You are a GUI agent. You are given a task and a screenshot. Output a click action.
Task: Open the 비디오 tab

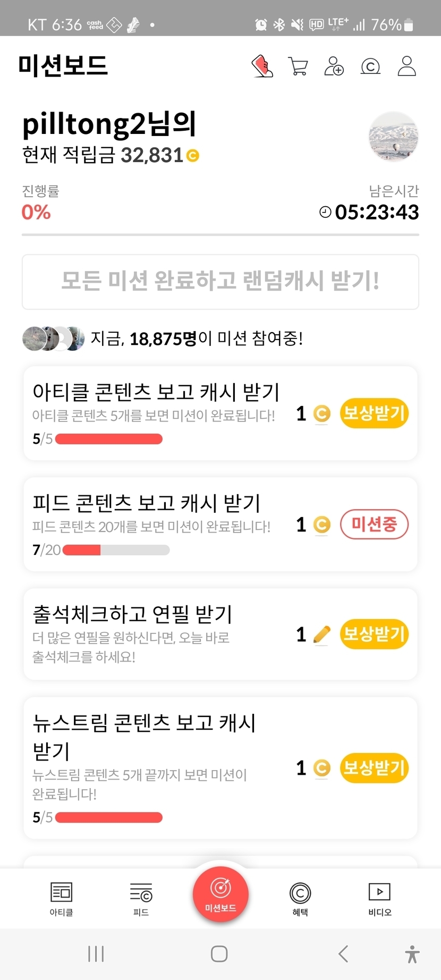coord(379,899)
